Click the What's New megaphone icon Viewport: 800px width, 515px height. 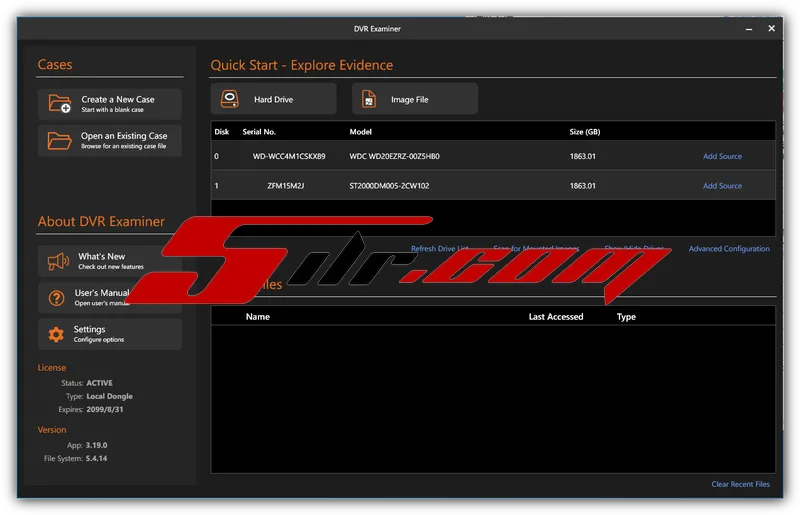[58, 261]
